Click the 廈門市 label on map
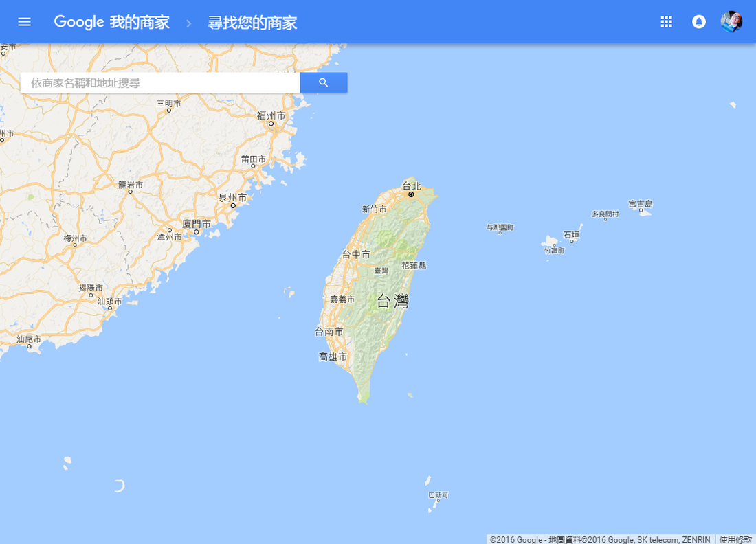The height and width of the screenshot is (544, 756). pos(197,224)
